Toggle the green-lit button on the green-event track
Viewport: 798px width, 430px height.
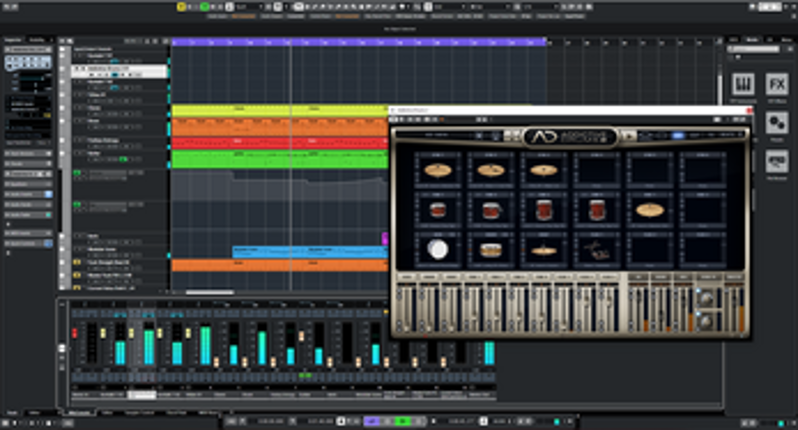123,159
